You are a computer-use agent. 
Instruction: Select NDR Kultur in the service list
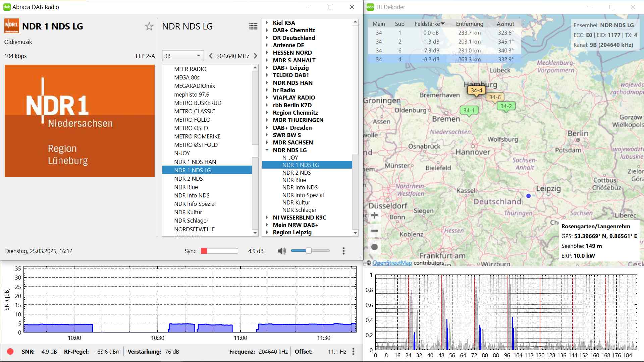click(x=188, y=212)
